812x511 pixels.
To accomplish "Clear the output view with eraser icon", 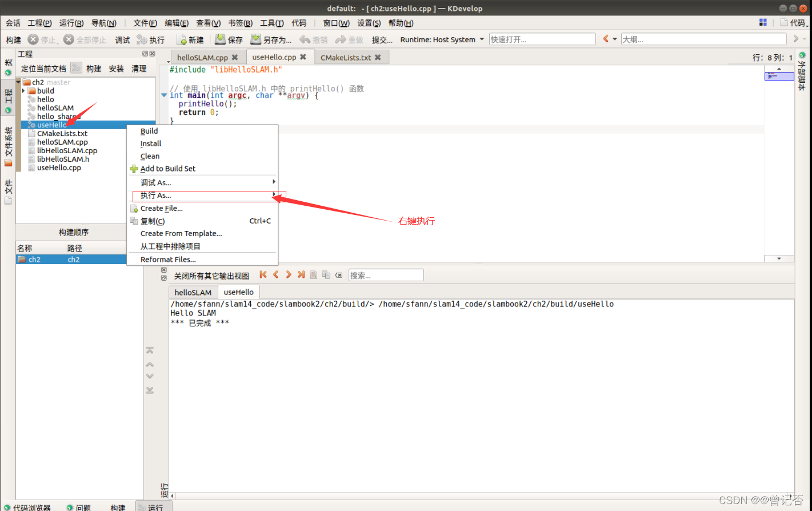I will (x=339, y=275).
